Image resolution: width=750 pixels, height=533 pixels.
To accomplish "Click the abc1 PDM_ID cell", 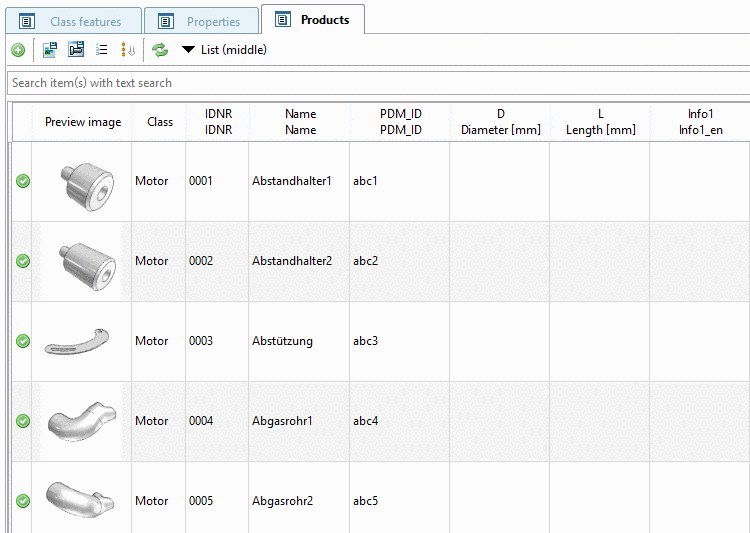I will coord(399,181).
